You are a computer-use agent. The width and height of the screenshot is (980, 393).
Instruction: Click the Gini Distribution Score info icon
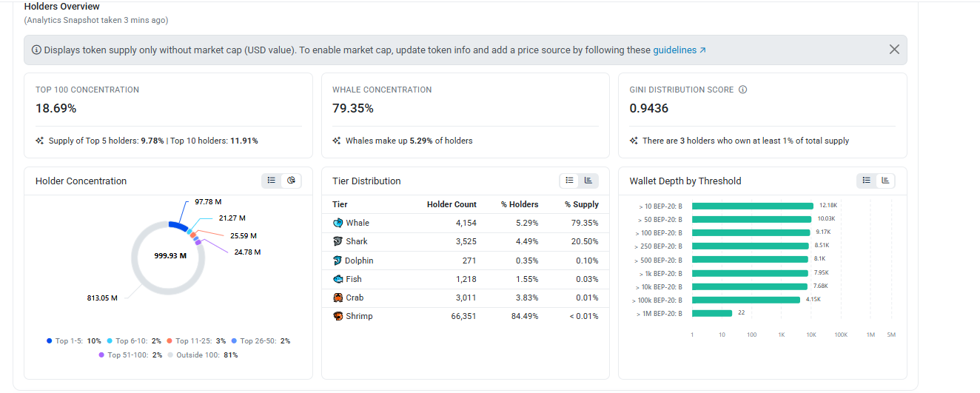click(x=743, y=90)
